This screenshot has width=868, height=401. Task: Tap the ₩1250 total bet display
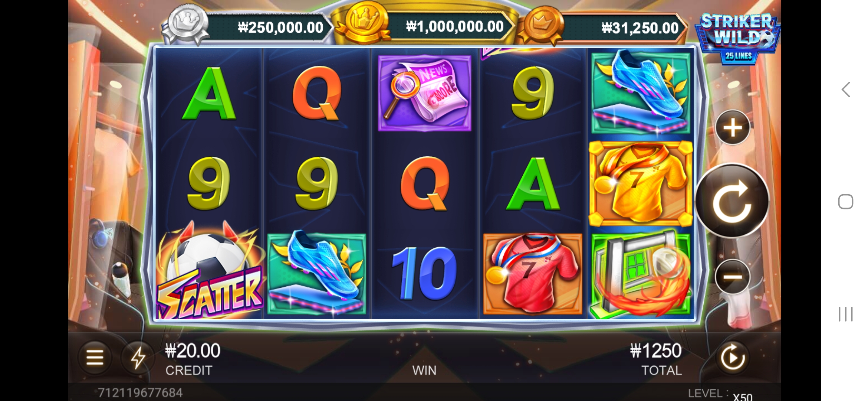point(656,351)
